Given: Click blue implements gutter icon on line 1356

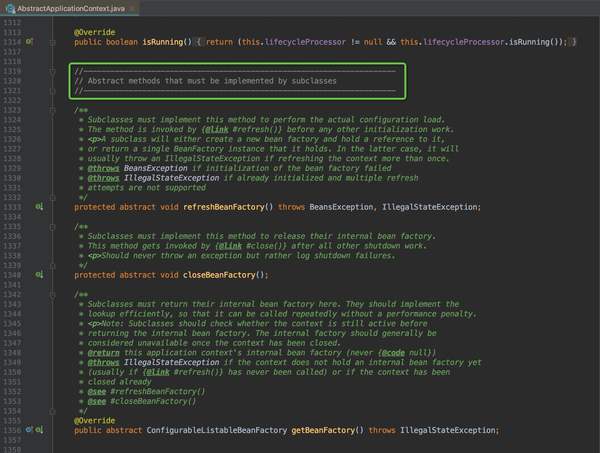Looking at the screenshot, I should [29, 430].
